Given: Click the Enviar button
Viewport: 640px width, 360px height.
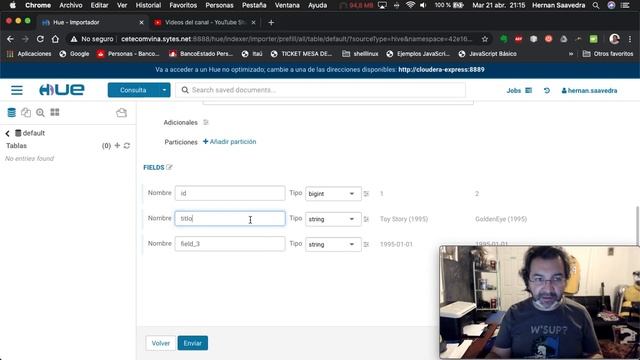Looking at the screenshot, I should pos(193,343).
